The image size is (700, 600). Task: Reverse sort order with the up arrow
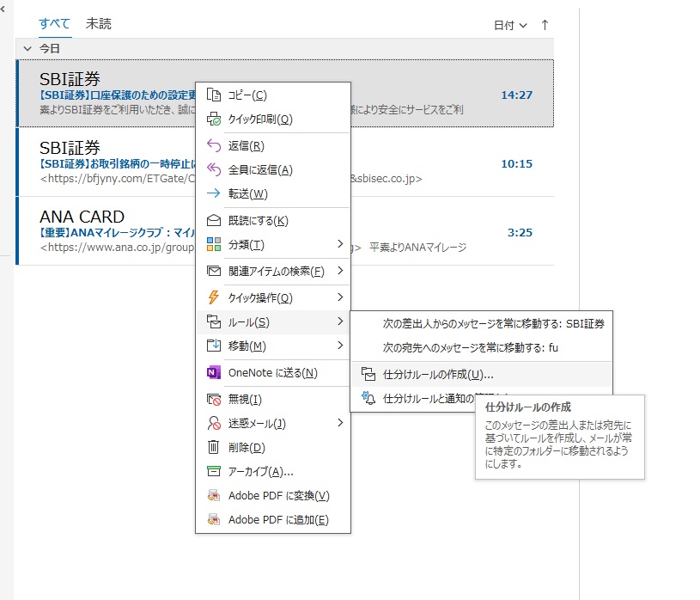[545, 25]
